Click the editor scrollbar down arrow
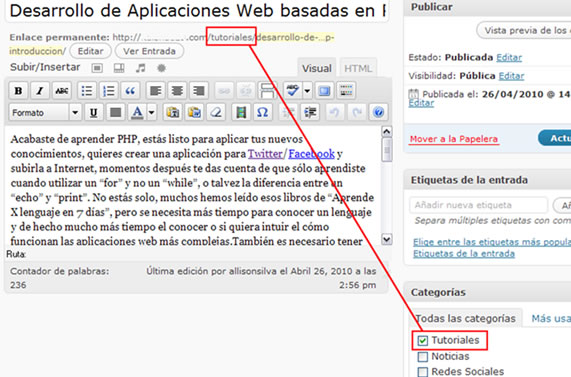Image resolution: width=571 pixels, height=377 pixels. point(386,239)
